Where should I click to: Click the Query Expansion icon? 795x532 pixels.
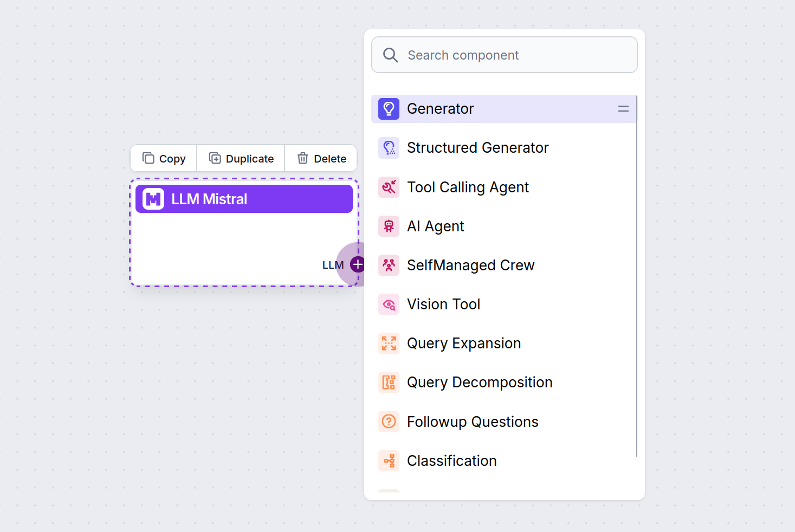[x=389, y=343]
